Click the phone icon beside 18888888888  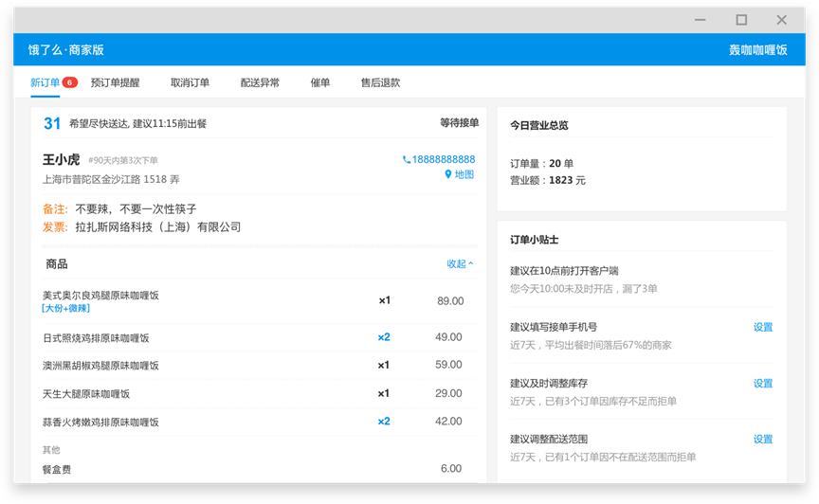(x=407, y=160)
